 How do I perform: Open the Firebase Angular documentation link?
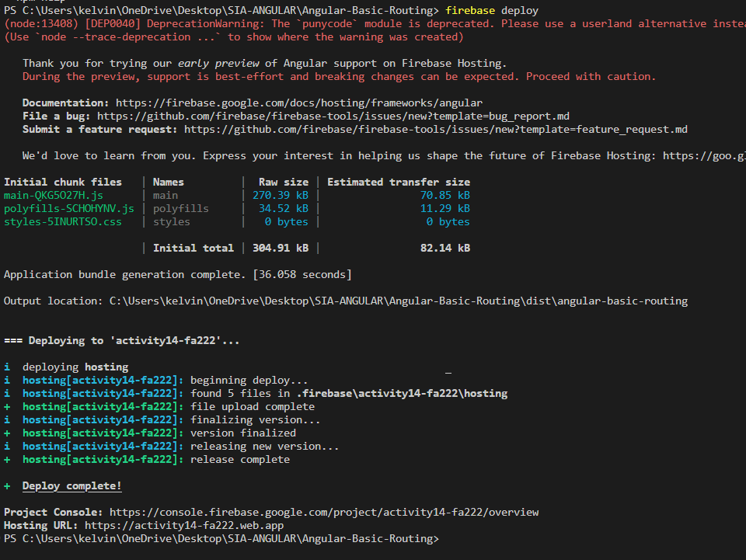coord(298,103)
